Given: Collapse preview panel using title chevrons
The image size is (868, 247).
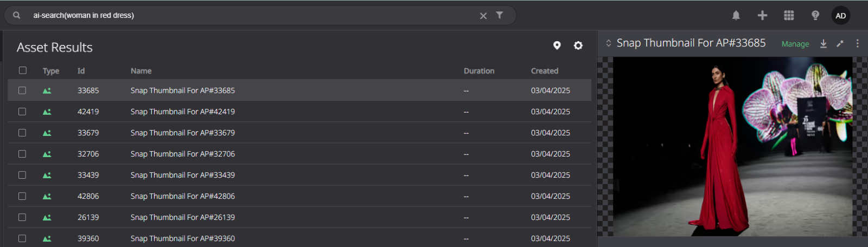Looking at the screenshot, I should coord(609,43).
